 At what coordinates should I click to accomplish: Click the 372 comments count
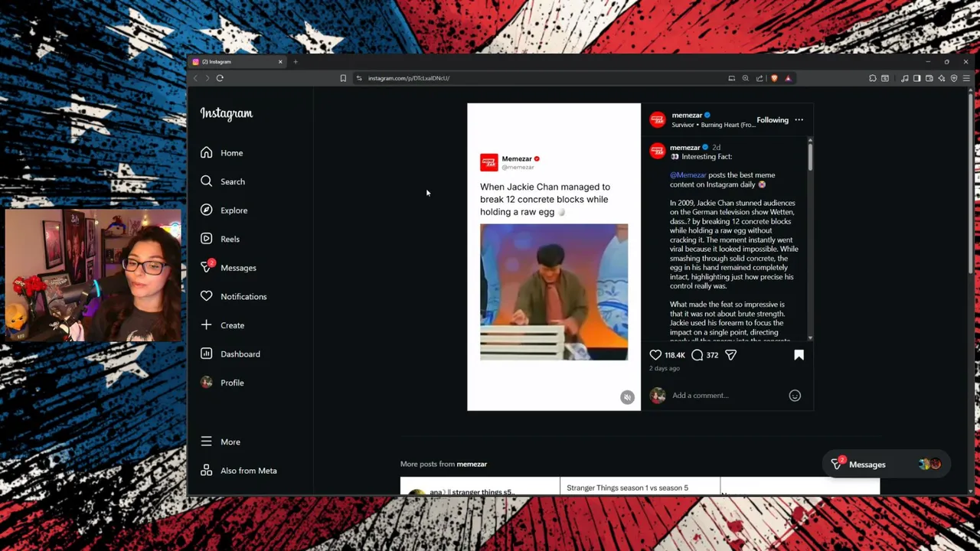point(712,355)
